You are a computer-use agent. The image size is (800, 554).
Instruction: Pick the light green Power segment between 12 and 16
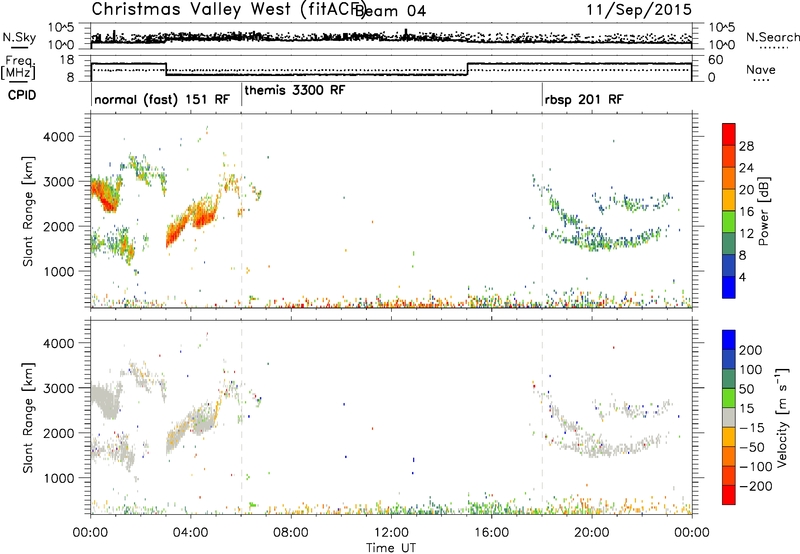tap(729, 222)
